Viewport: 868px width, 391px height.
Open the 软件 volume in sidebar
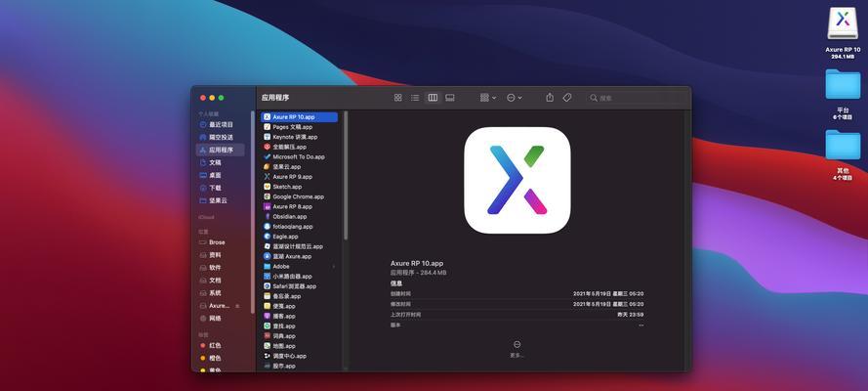point(221,268)
